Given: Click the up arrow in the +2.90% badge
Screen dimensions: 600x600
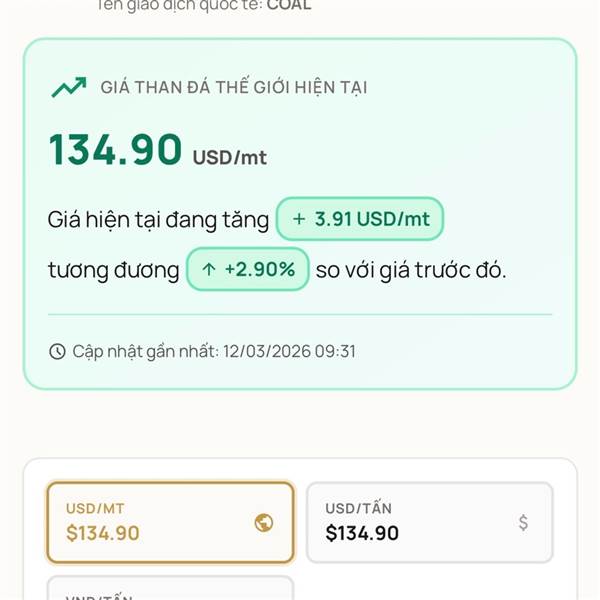Looking at the screenshot, I should tap(209, 269).
